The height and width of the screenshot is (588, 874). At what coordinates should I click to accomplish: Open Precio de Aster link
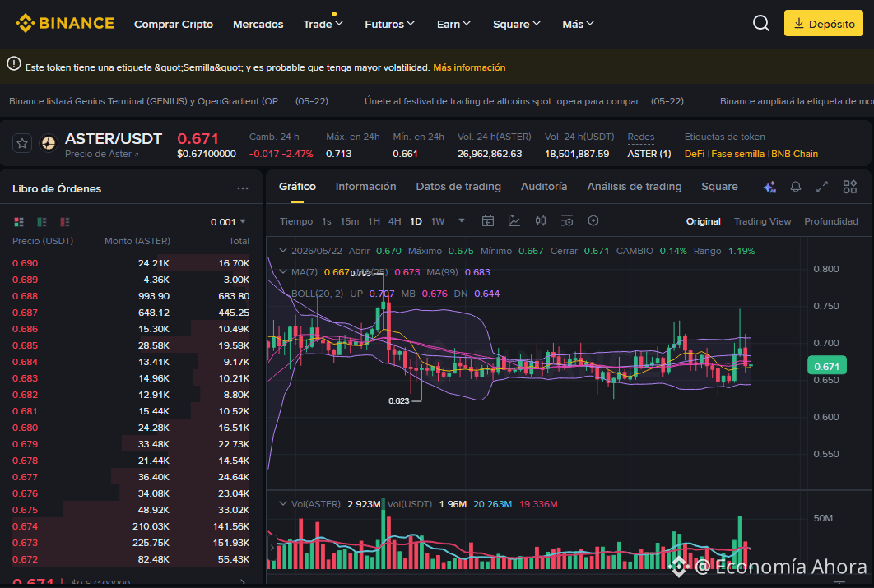101,155
